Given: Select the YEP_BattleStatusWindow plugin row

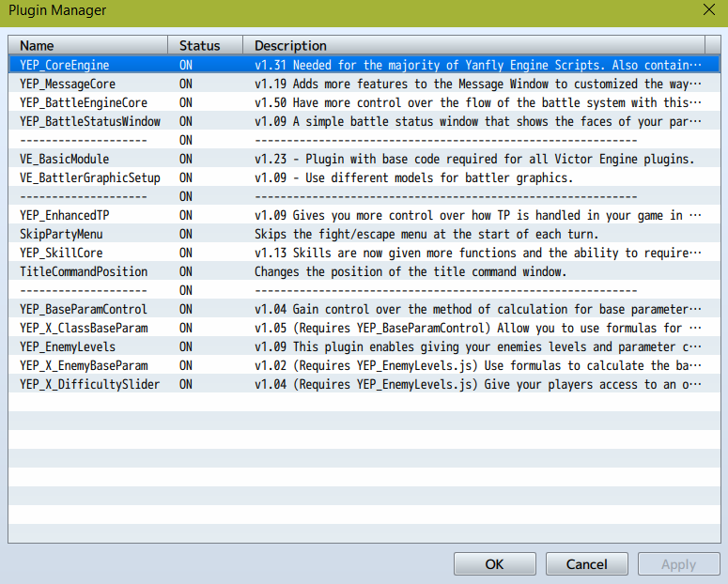Looking at the screenshot, I should pos(364,121).
